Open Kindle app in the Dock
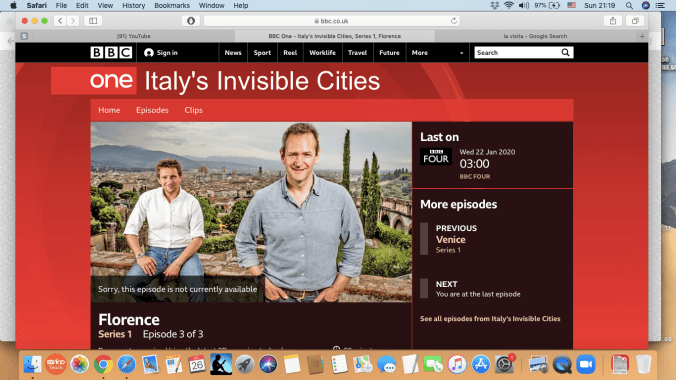This screenshot has width=676, height=380. coord(221,364)
